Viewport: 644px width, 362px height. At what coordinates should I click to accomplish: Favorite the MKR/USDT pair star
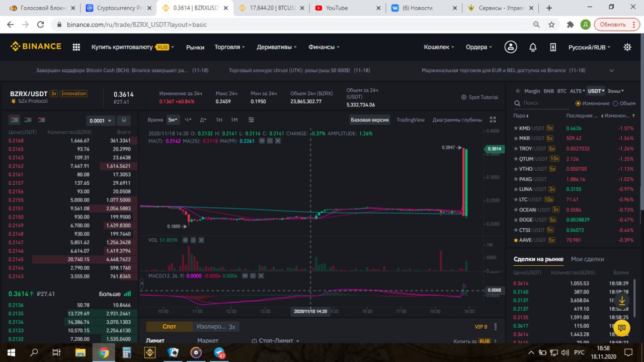pyautogui.click(x=516, y=138)
